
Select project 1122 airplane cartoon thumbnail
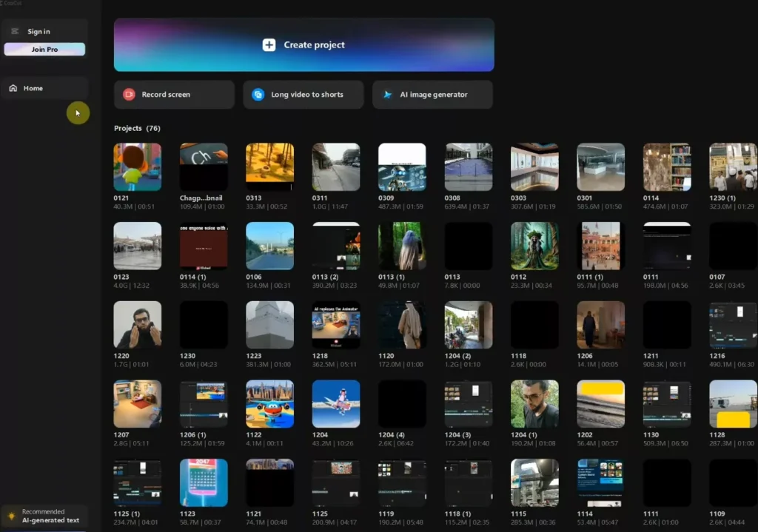point(269,404)
